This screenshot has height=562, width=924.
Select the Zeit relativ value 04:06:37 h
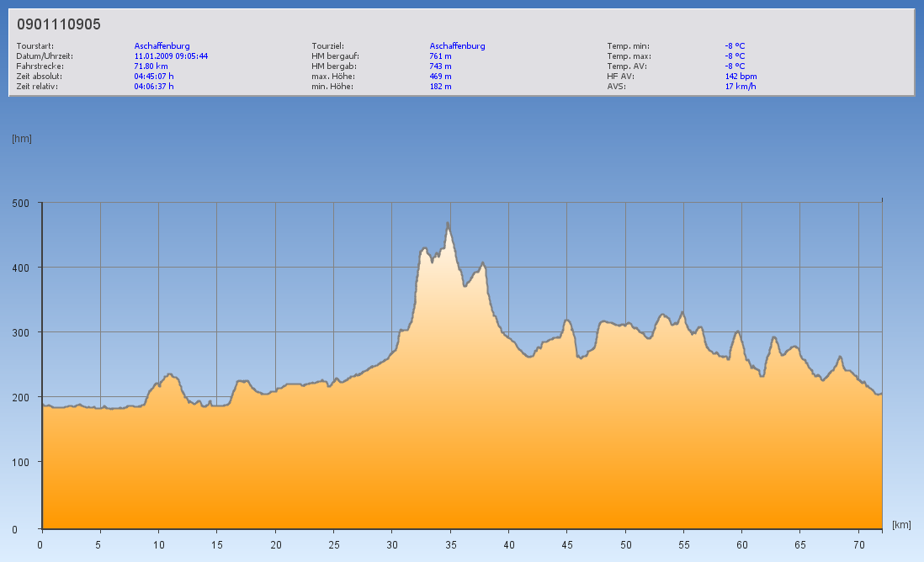[x=154, y=87]
